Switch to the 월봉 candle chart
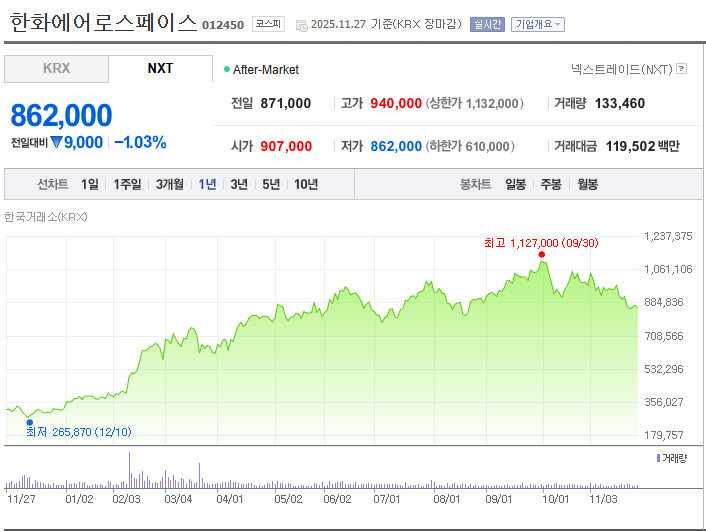The image size is (706, 531). (x=588, y=184)
